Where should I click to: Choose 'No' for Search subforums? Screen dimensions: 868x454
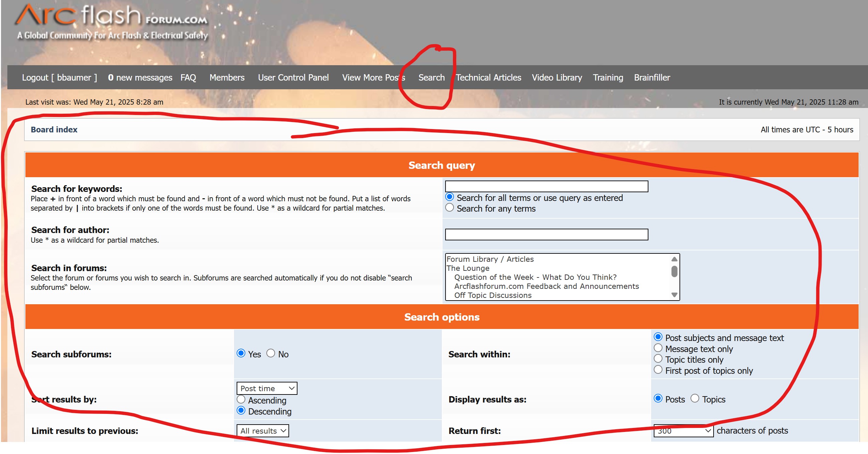pos(271,353)
